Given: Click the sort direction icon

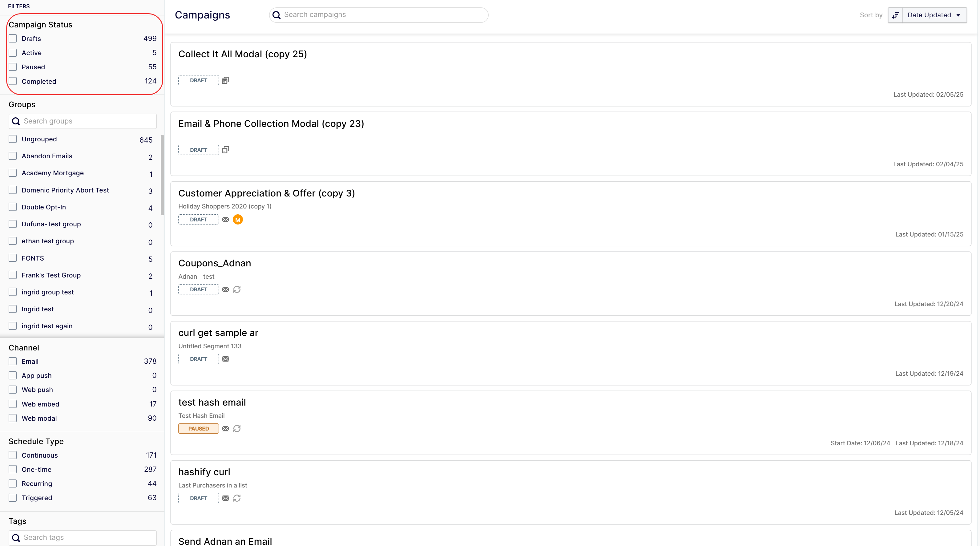Looking at the screenshot, I should coord(895,15).
